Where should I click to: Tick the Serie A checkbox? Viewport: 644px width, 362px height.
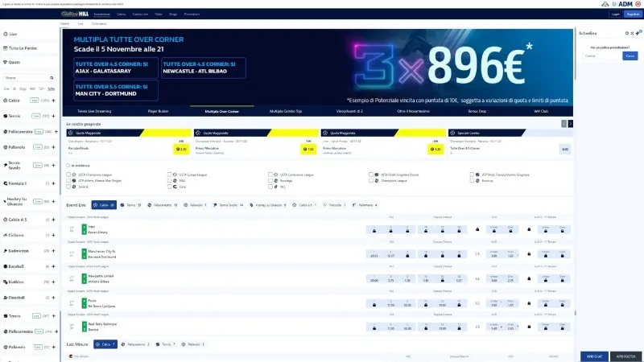coord(68,187)
